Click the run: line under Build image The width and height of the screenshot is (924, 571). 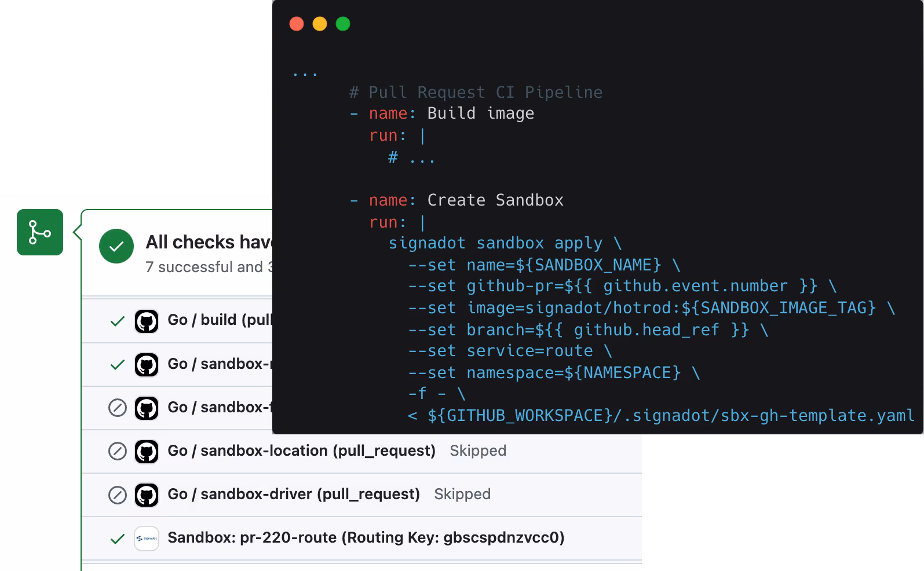[397, 136]
